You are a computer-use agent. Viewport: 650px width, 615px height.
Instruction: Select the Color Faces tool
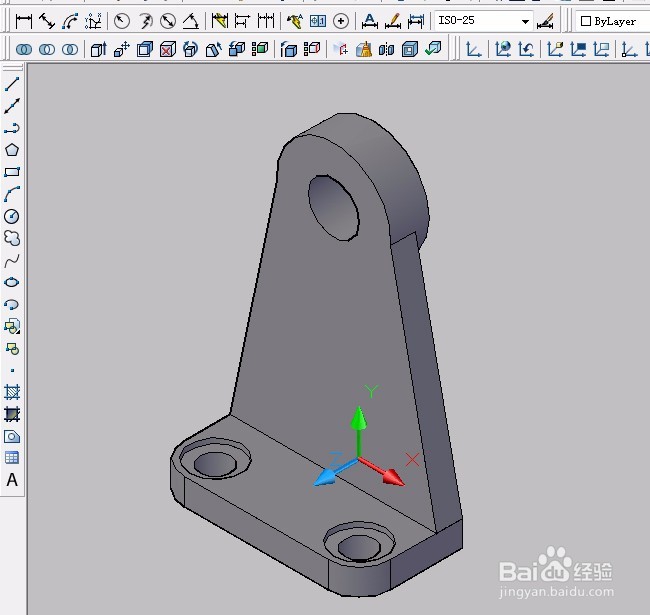point(260,49)
